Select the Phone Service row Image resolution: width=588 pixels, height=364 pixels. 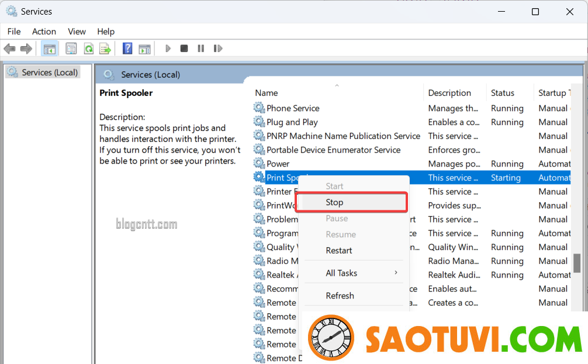[x=411, y=108]
